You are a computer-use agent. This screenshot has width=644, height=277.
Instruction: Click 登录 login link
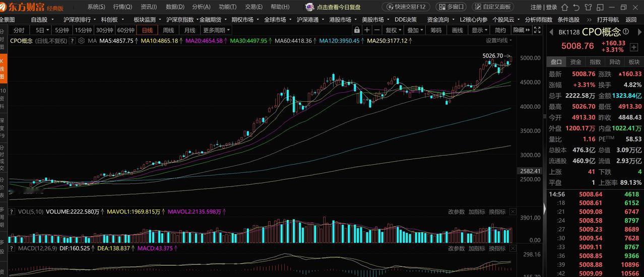pos(552,7)
